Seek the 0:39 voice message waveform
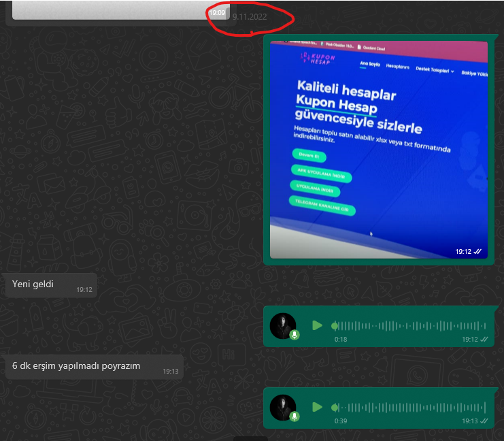Viewport: 504px width, 441px height. point(409,408)
